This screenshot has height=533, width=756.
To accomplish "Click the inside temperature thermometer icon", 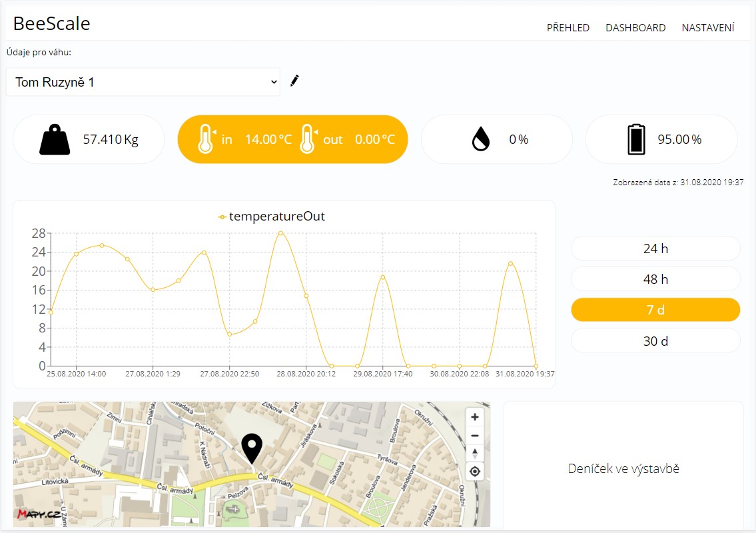I will (205, 139).
